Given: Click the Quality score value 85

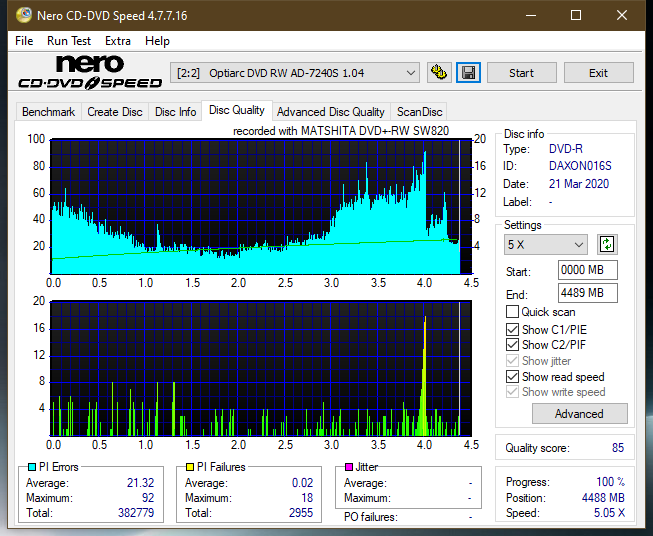Looking at the screenshot, I should [x=618, y=448].
